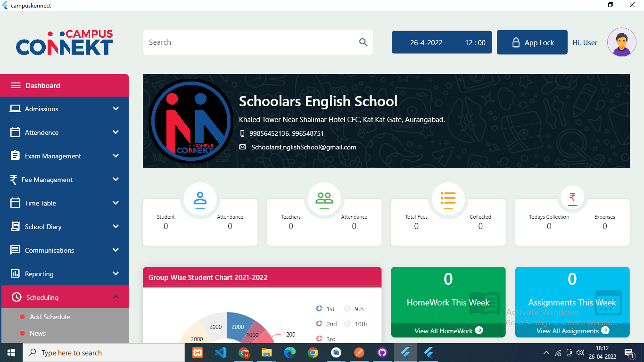Toggle the 1st group in chart legend
The width and height of the screenshot is (644, 362).
click(x=319, y=309)
